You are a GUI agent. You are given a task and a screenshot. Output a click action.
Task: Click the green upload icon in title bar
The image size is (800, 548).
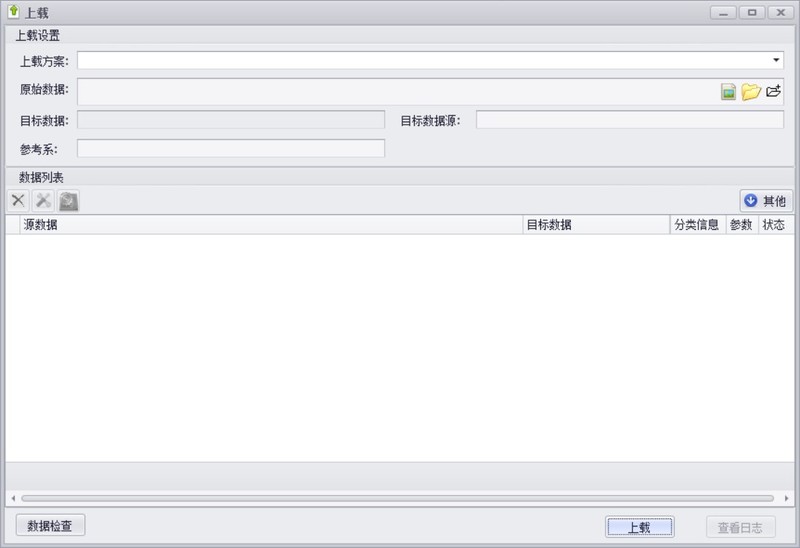click(13, 12)
